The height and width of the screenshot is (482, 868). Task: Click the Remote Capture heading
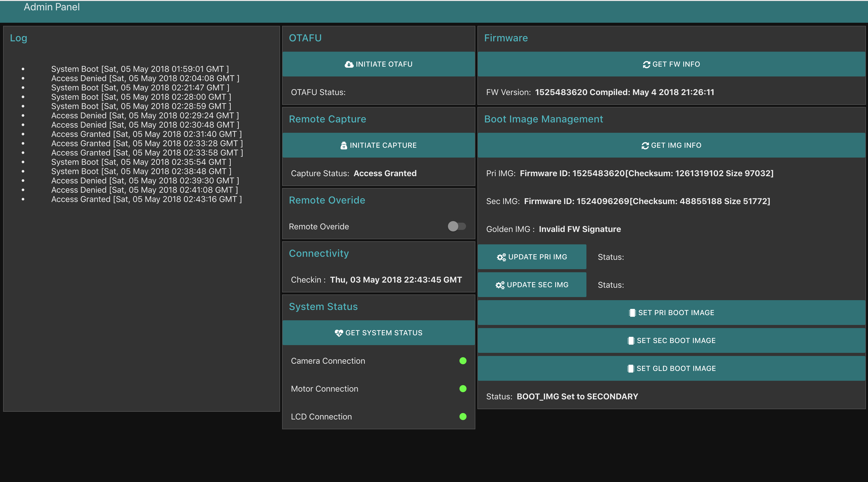[327, 119]
